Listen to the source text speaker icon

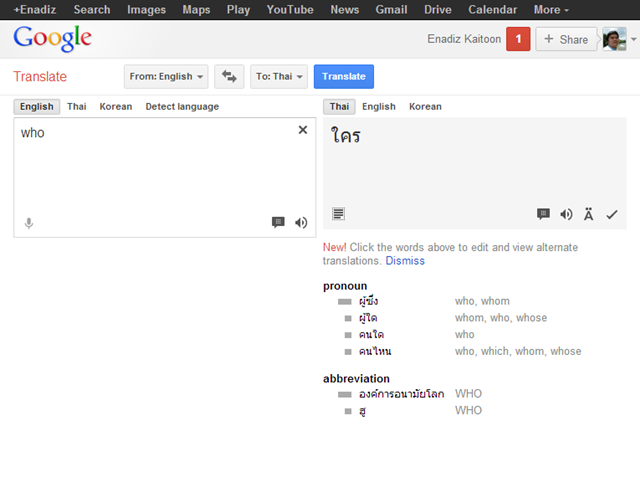point(301,223)
